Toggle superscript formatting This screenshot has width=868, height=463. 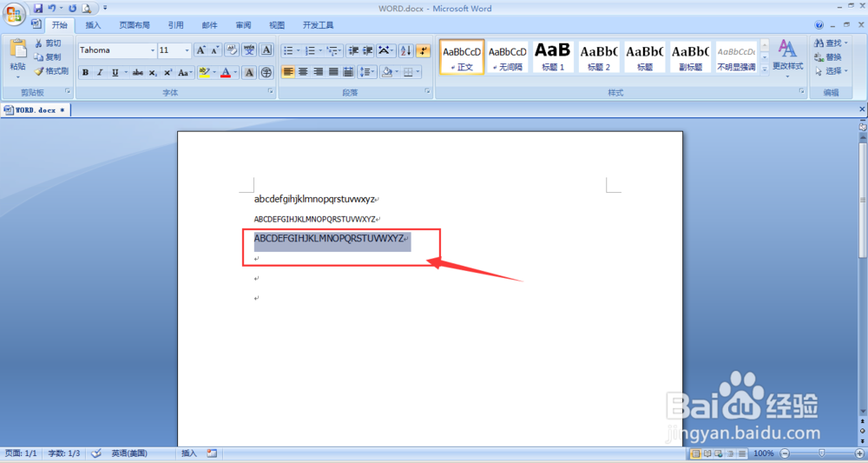(168, 73)
